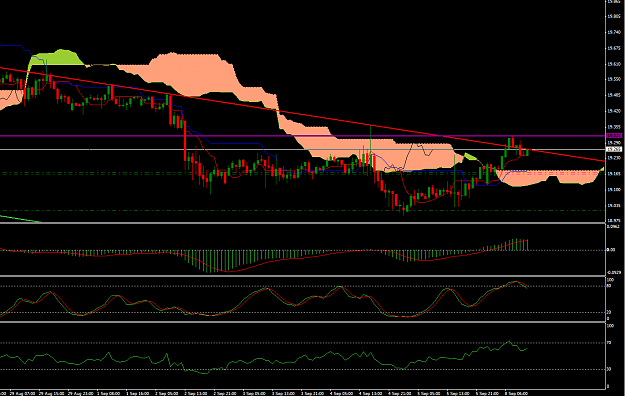The width and height of the screenshot is (625, 396).
Task: Click the 3 Sep 13:00 time label
Action: tap(283, 394)
